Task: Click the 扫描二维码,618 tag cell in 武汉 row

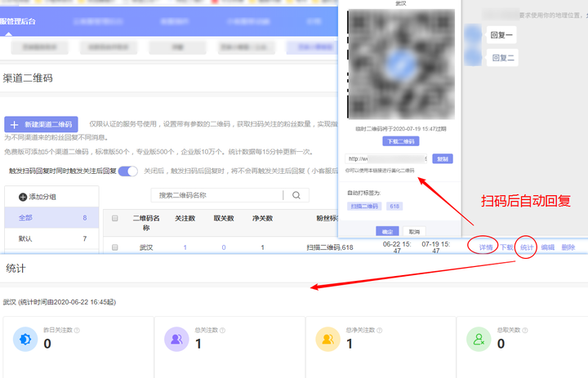Action: pyautogui.click(x=330, y=247)
